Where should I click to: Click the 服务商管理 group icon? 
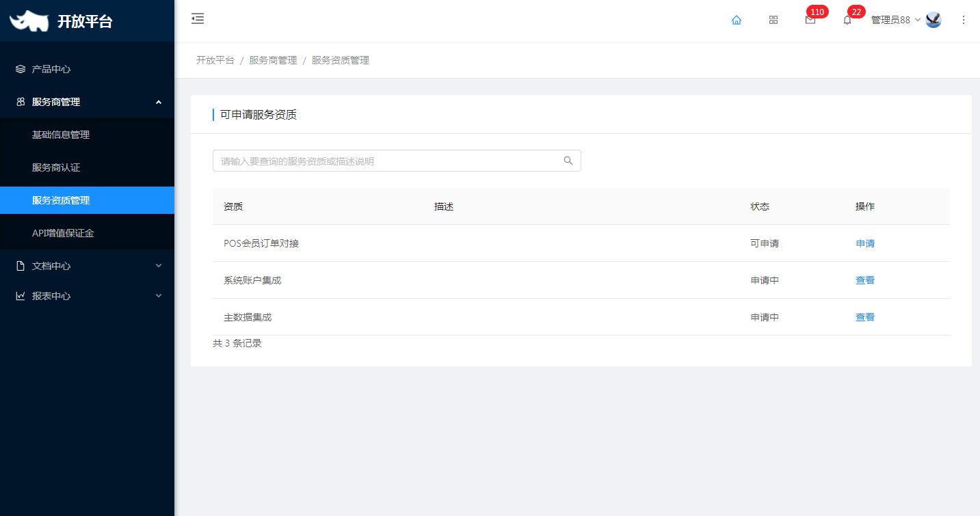coord(21,102)
